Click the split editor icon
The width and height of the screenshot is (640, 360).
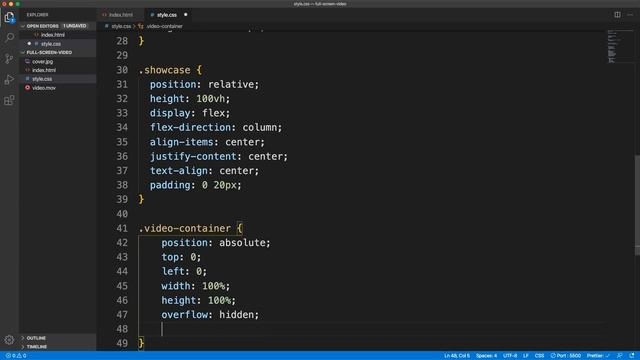click(x=617, y=15)
